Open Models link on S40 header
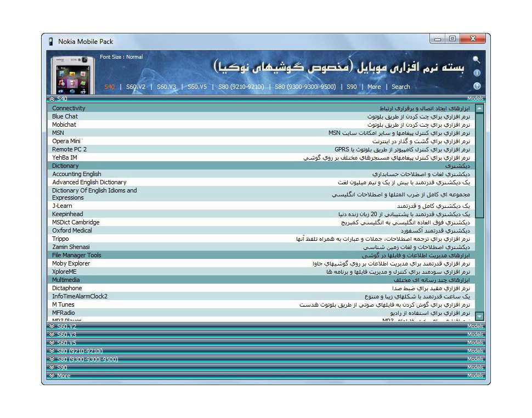Image resolution: width=532 pixels, height=418 pixels. click(x=475, y=99)
